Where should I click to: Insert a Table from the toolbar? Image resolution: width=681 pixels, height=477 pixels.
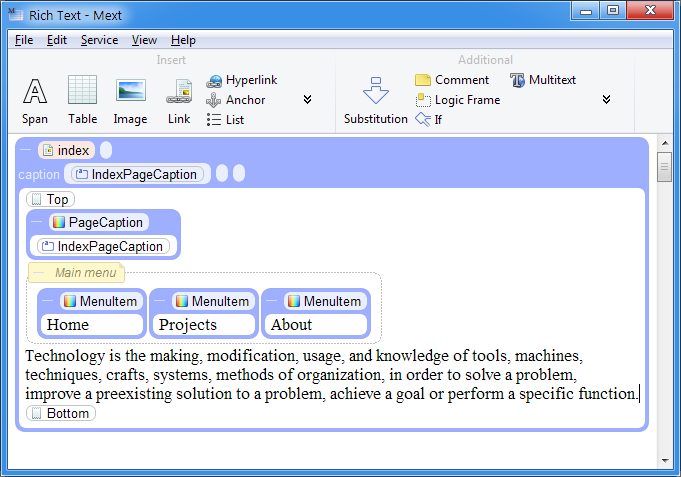pyautogui.click(x=82, y=99)
